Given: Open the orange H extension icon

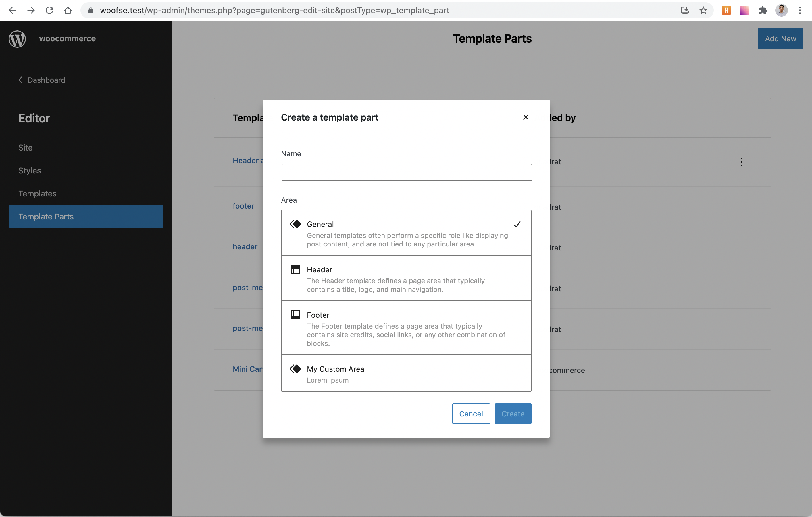Looking at the screenshot, I should 726,10.
